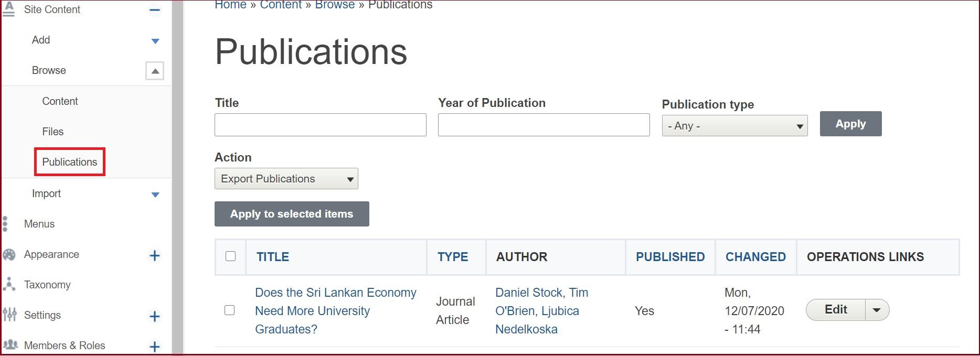Click the Site Content sidebar icon
The width and height of the screenshot is (980, 356).
click(8, 9)
